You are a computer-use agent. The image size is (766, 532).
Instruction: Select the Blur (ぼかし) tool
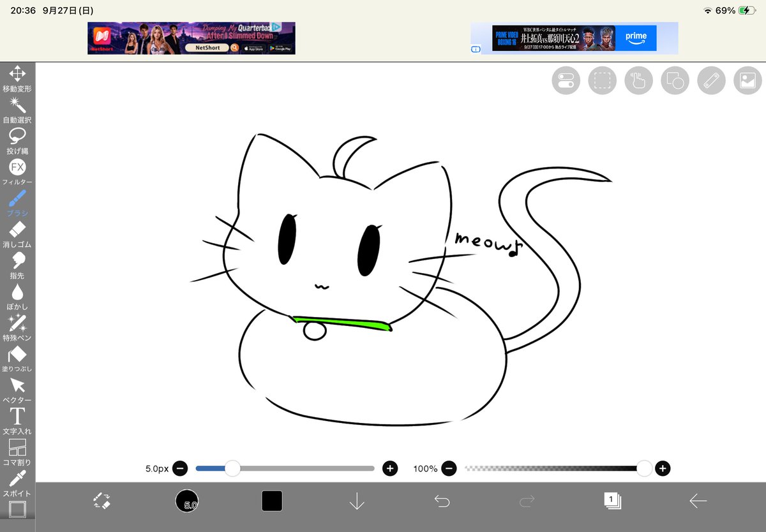(17, 298)
